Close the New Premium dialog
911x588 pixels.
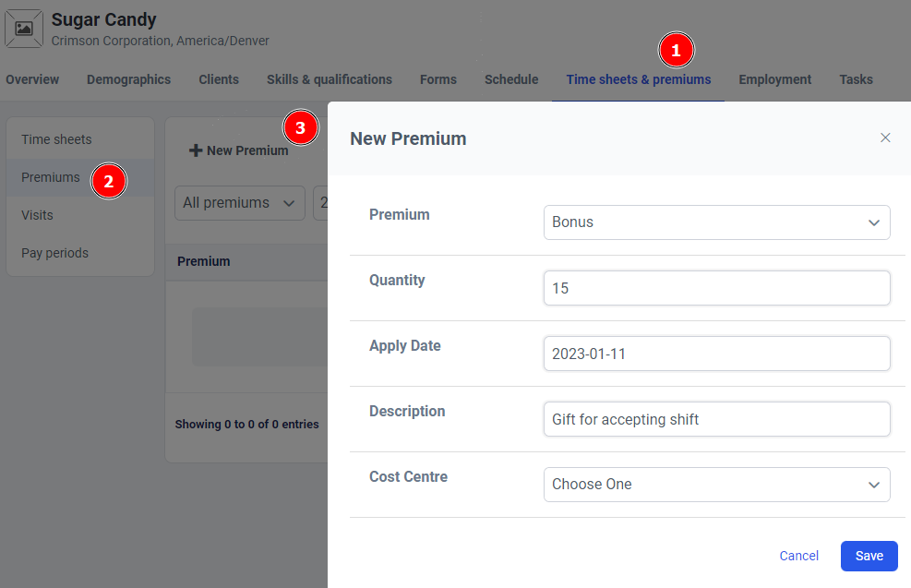coord(885,138)
